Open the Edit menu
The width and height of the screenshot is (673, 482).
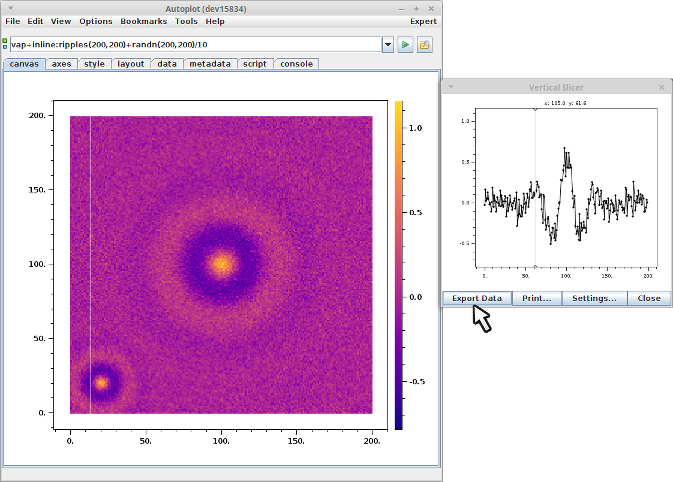tap(35, 21)
